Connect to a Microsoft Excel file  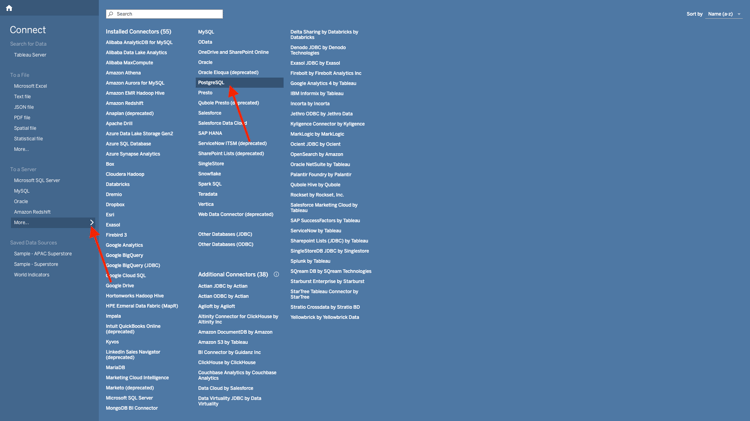click(31, 86)
